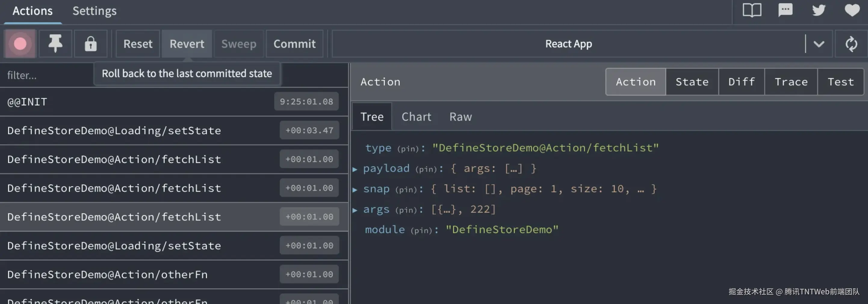This screenshot has height=304, width=868.
Task: Click the refresh sync icon
Action: pyautogui.click(x=851, y=44)
